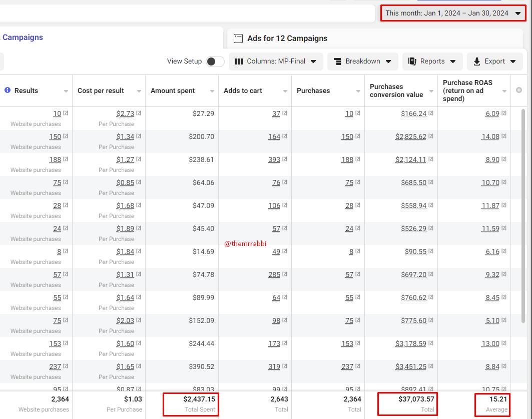Click the total spent $2,437.15
532x419 pixels.
point(199,399)
